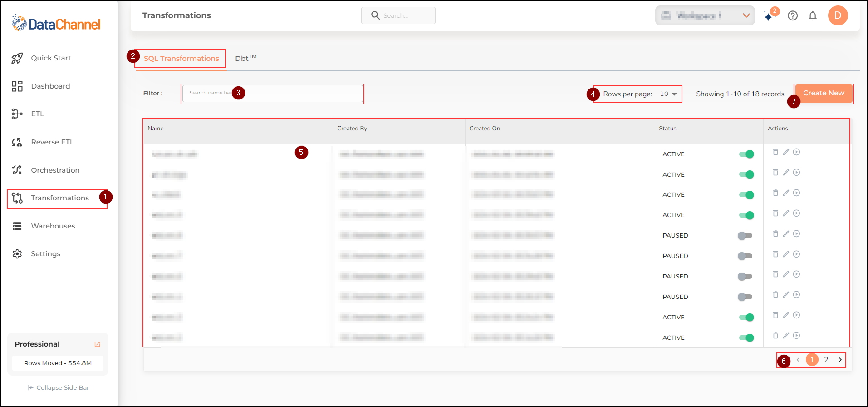Switch to the SQL Transformations tab

click(x=181, y=59)
